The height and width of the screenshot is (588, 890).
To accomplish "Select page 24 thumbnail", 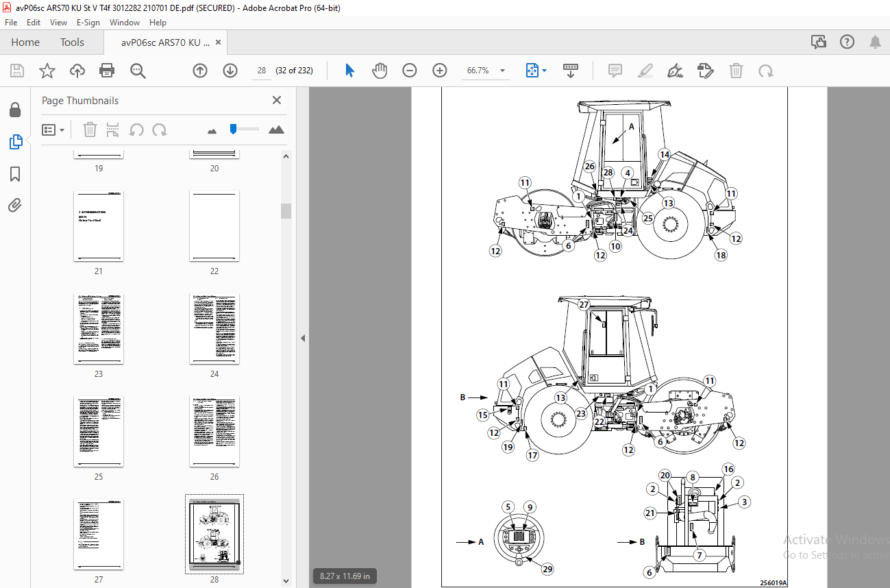I will click(214, 329).
